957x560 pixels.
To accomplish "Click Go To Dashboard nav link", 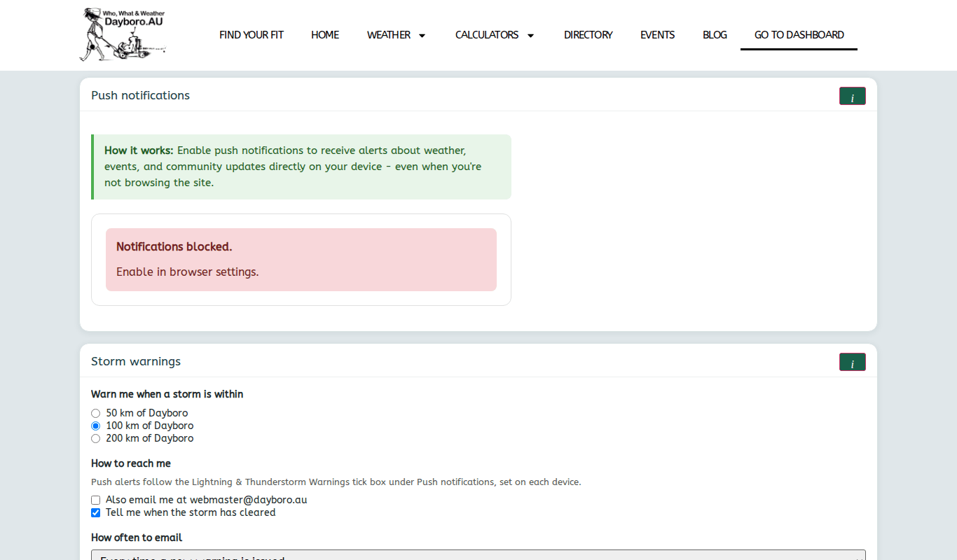I will pos(799,35).
